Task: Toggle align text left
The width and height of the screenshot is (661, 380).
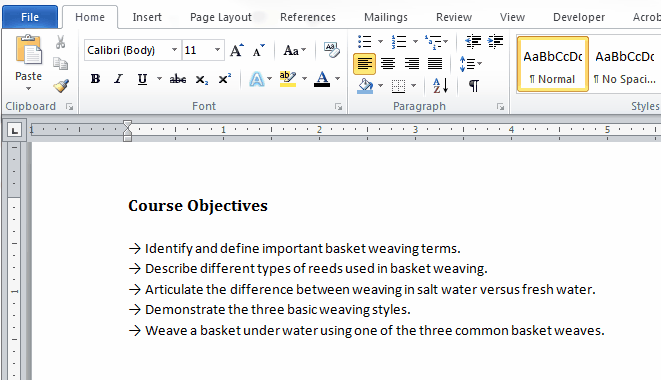Action: [x=365, y=64]
